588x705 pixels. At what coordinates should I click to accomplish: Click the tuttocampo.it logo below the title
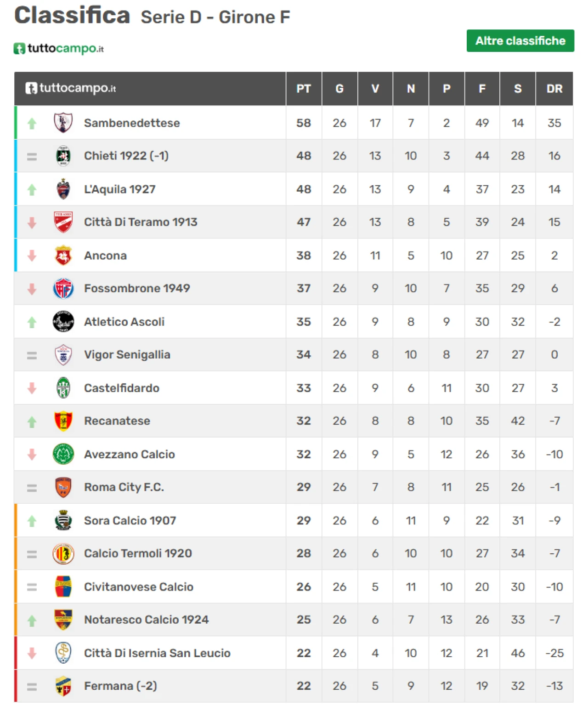pyautogui.click(x=59, y=48)
